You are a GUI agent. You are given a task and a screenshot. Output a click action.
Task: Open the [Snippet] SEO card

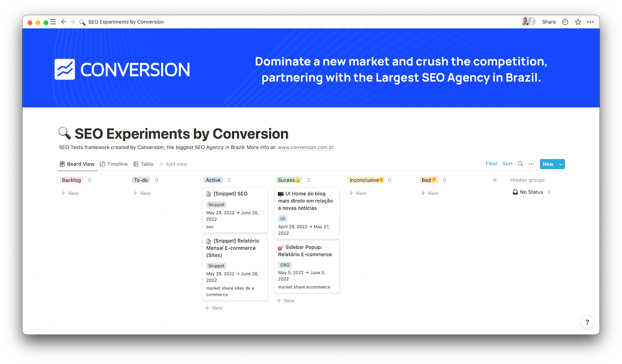(235, 210)
